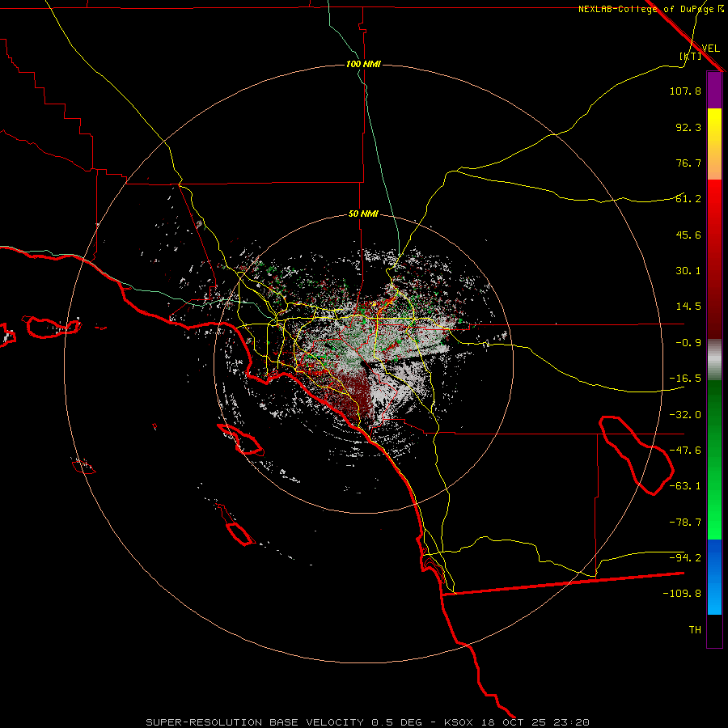Click the 61.2 legend value
The width and height of the screenshot is (728, 728).
point(688,199)
